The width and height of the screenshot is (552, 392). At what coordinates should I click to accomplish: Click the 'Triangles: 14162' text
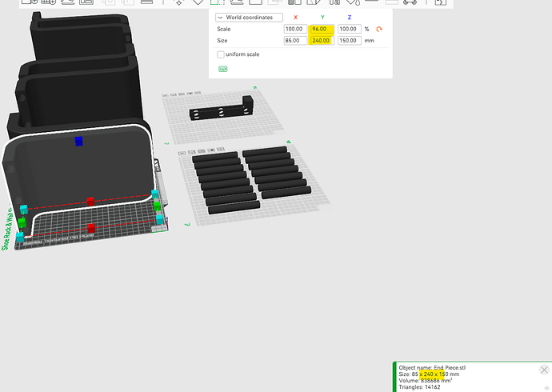point(419,386)
